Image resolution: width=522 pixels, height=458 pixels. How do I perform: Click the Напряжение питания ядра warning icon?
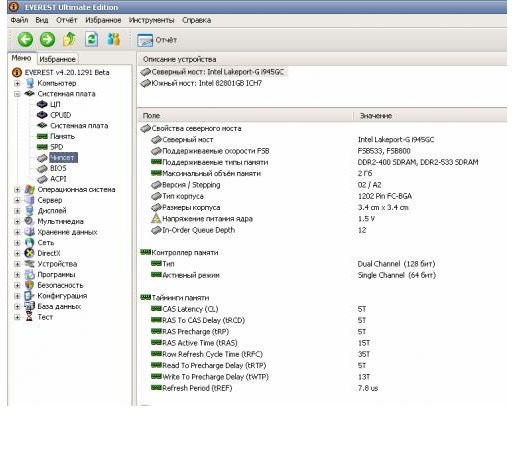click(x=156, y=219)
